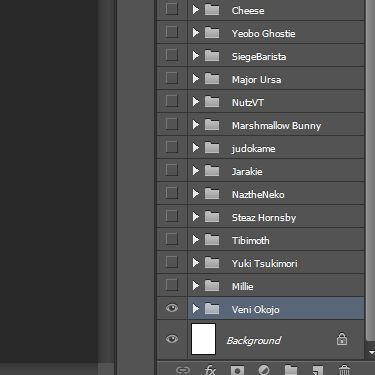Click the Link layers icon

183,370
